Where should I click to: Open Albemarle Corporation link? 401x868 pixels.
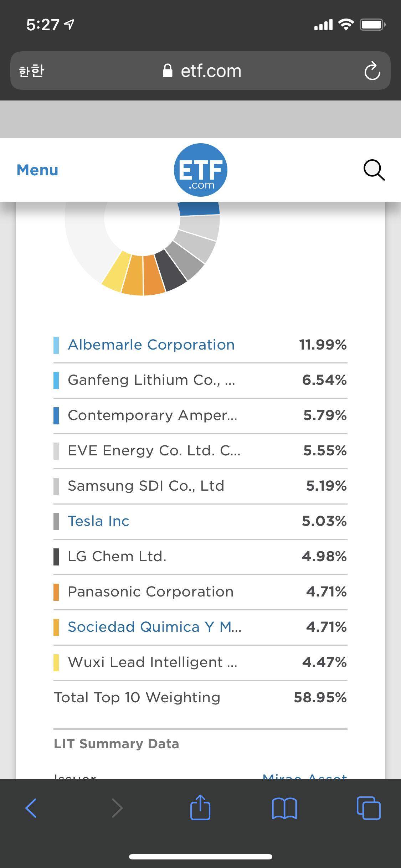point(151,345)
